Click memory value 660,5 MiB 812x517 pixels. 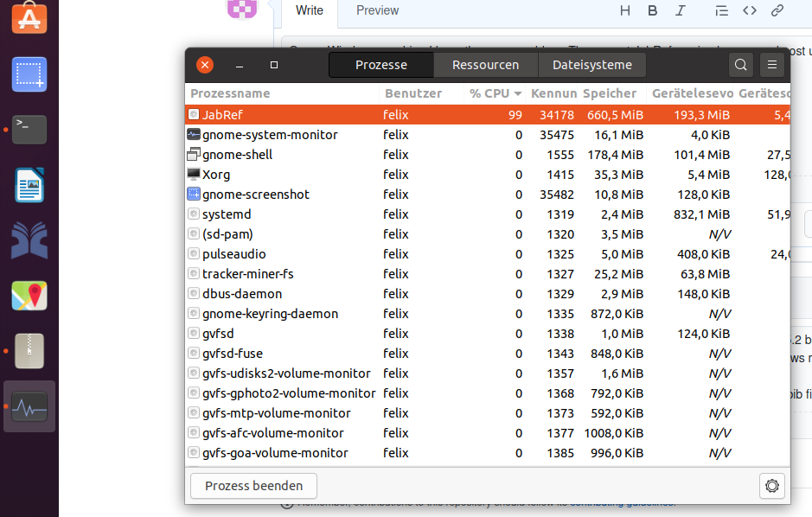coord(615,115)
